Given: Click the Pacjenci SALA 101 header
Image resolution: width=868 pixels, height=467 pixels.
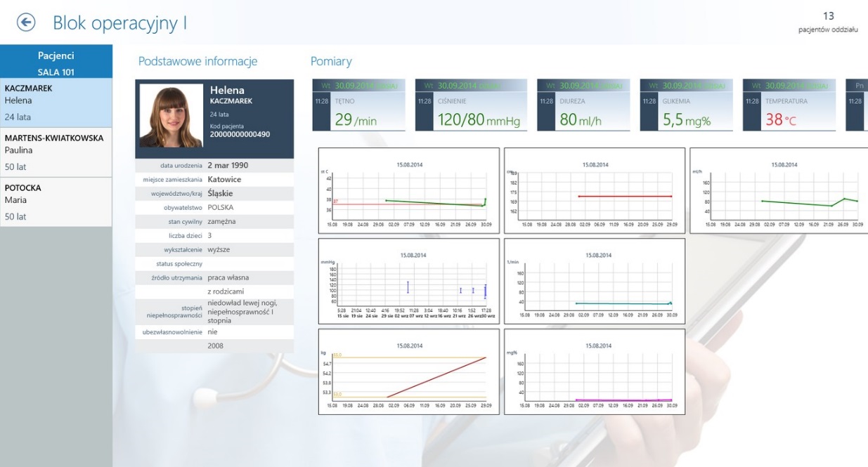Looking at the screenshot, I should coord(56,62).
